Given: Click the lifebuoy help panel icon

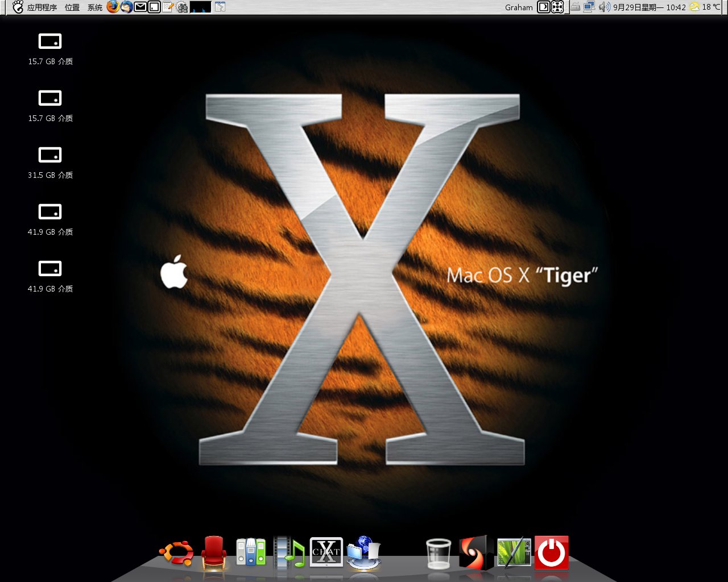Looking at the screenshot, I should pyautogui.click(x=557, y=7).
